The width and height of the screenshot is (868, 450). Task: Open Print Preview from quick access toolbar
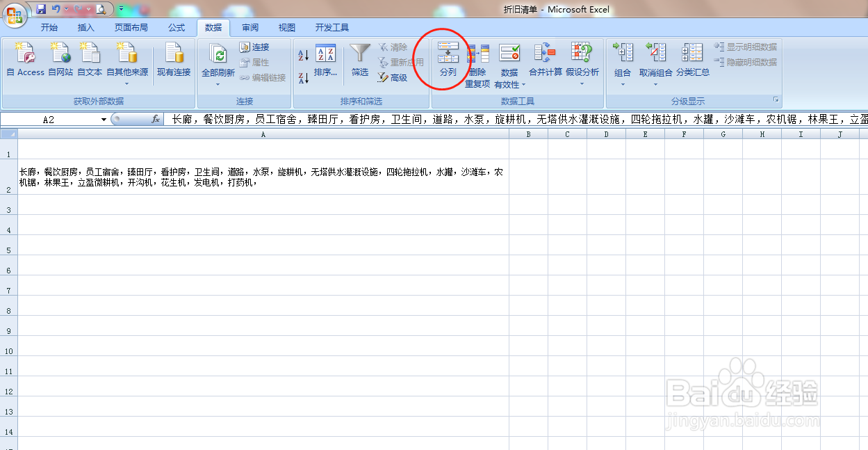[101, 9]
